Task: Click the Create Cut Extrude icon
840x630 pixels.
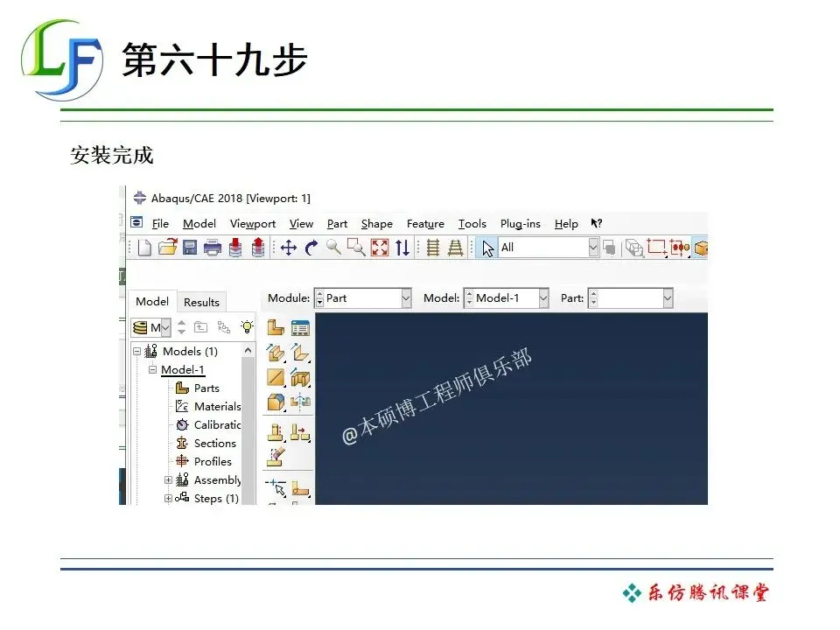Action: (300, 378)
